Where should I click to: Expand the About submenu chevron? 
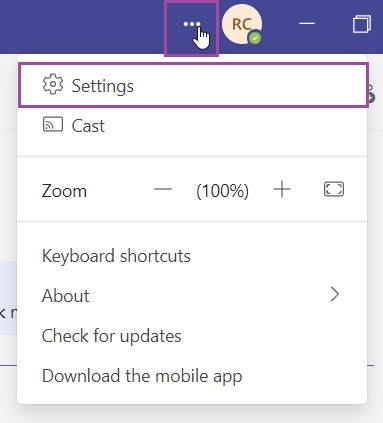tap(334, 295)
